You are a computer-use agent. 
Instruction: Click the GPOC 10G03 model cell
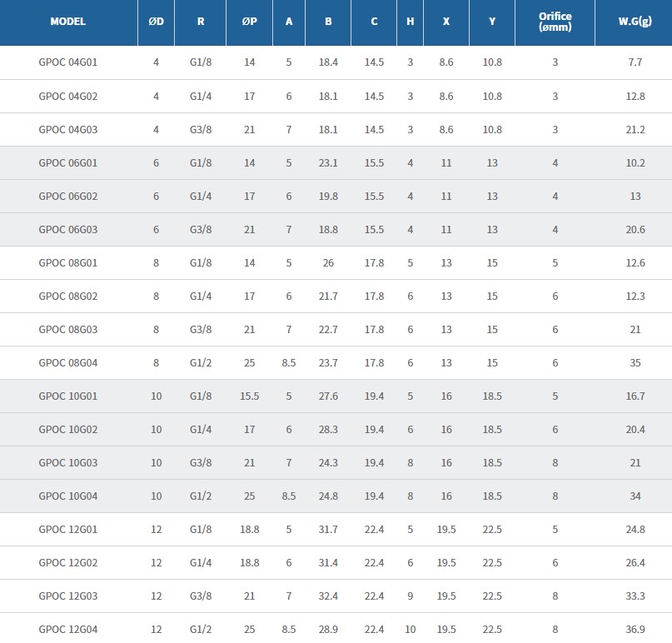[x=68, y=462]
